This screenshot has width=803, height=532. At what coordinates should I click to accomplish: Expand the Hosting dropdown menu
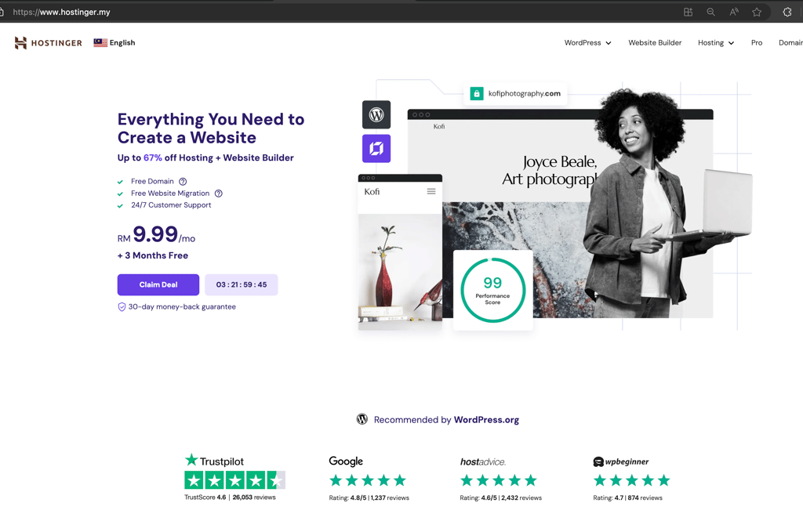pyautogui.click(x=716, y=43)
